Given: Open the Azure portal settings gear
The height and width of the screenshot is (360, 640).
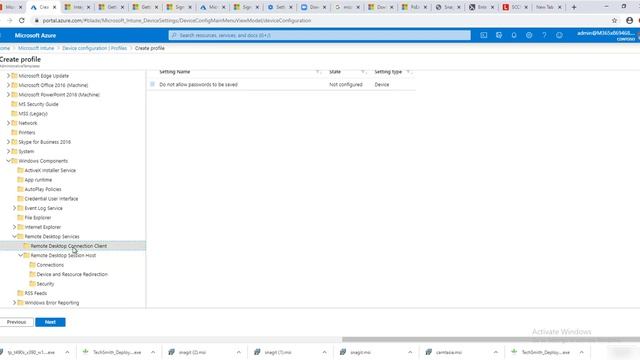Looking at the screenshot, I should (529, 36).
